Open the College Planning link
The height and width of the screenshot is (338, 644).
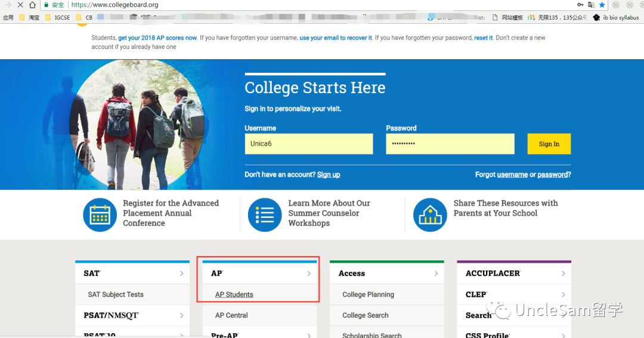pos(369,294)
